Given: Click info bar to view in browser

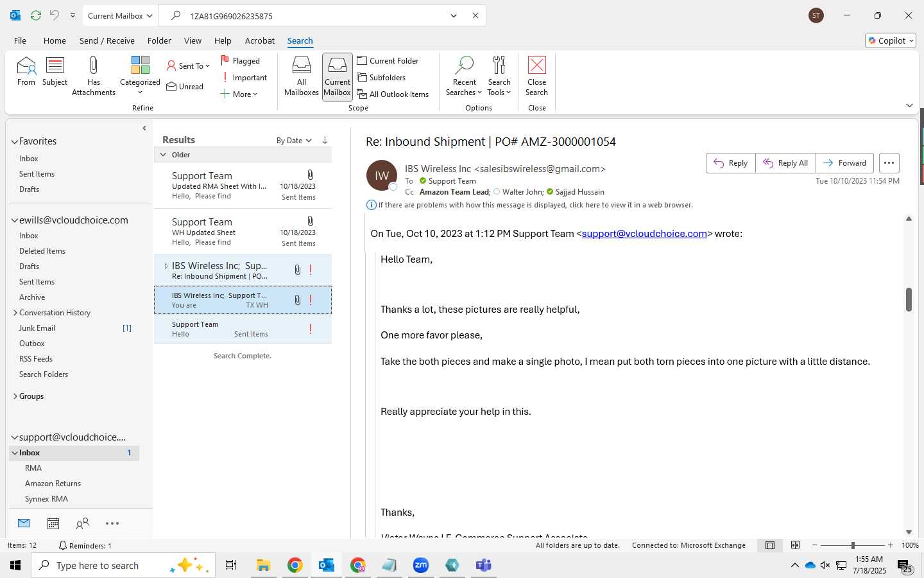Looking at the screenshot, I should pyautogui.click(x=530, y=205).
